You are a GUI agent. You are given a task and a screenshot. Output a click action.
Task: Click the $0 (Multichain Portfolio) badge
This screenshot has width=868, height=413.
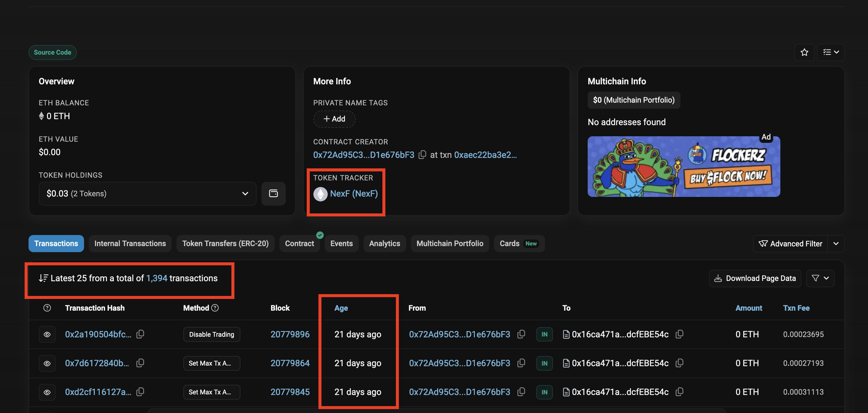click(x=634, y=100)
